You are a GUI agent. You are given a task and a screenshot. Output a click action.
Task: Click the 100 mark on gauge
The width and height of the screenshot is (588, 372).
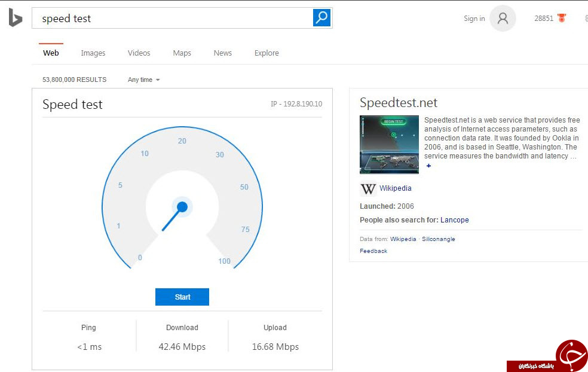pyautogui.click(x=224, y=261)
